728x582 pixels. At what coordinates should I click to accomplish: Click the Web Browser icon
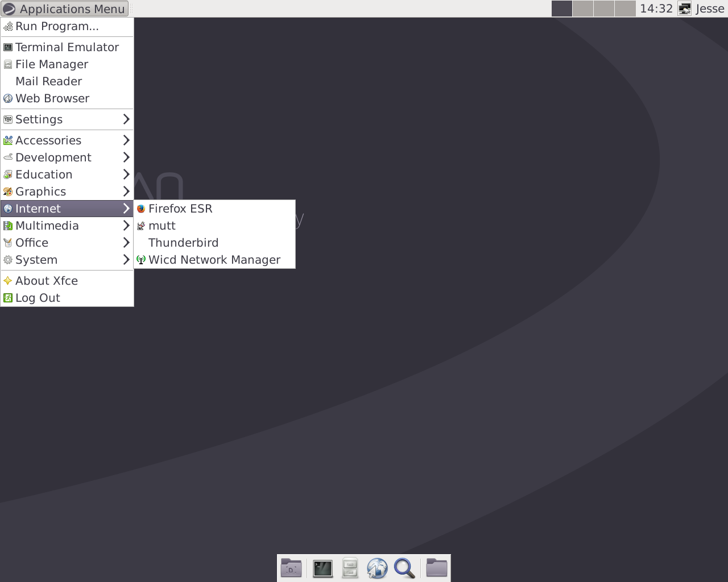pos(8,98)
